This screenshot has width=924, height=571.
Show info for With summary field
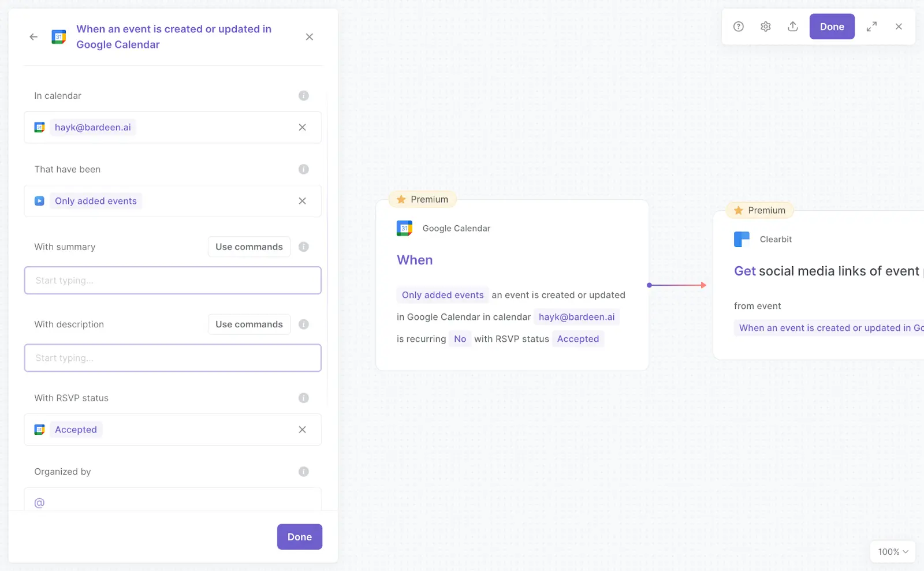(304, 247)
